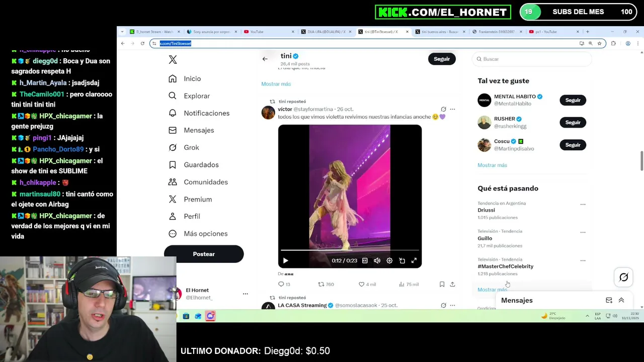Follow Coscu account

point(573,145)
